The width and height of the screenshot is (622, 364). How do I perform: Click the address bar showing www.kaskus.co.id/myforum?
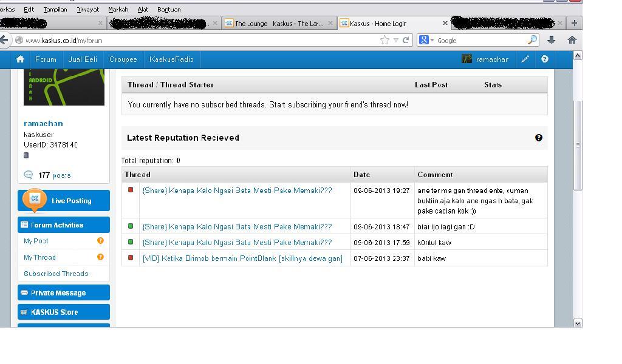[x=199, y=41]
